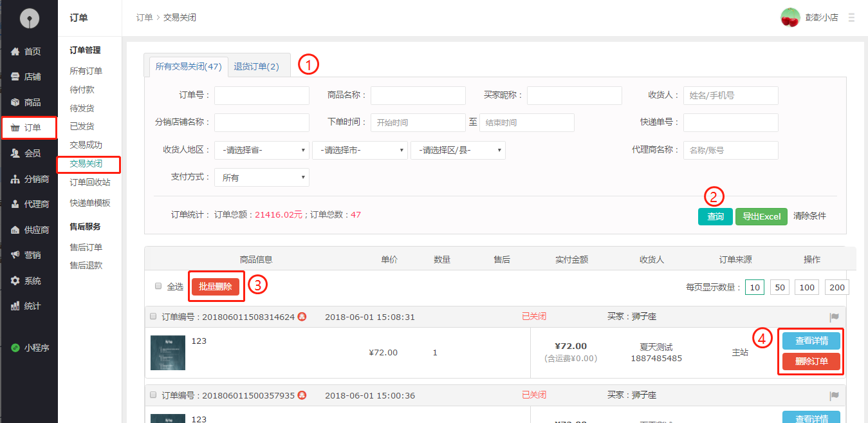This screenshot has width=868, height=423.
Task: Check the box for order 201806011508314624
Action: (x=153, y=317)
